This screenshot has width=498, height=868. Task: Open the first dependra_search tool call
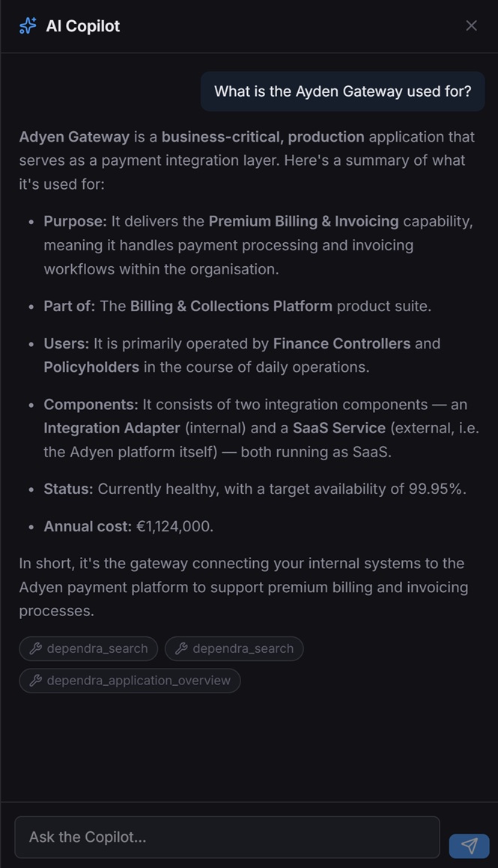pyautogui.click(x=88, y=649)
